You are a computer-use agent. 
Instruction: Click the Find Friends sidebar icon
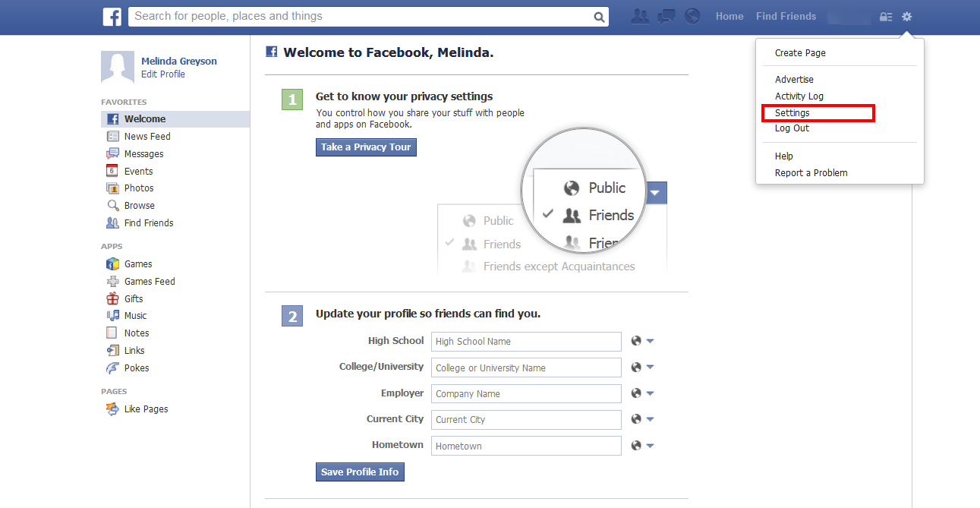113,223
